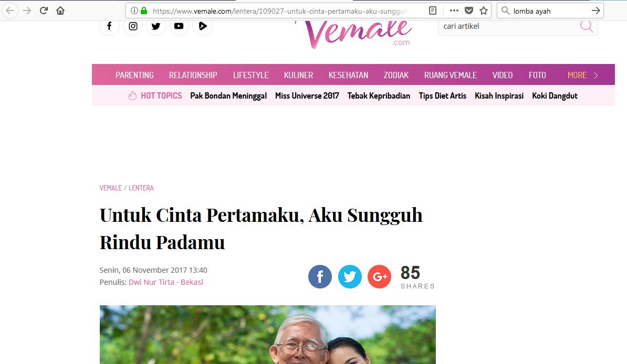
Task: Save page to Pocket icon
Action: [x=469, y=11]
